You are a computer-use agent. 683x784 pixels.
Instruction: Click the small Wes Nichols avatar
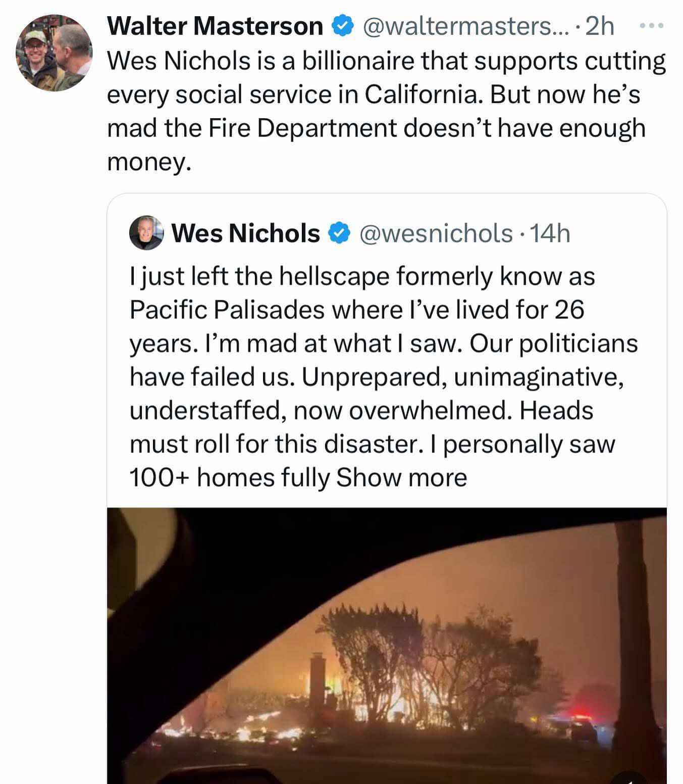coord(146,233)
